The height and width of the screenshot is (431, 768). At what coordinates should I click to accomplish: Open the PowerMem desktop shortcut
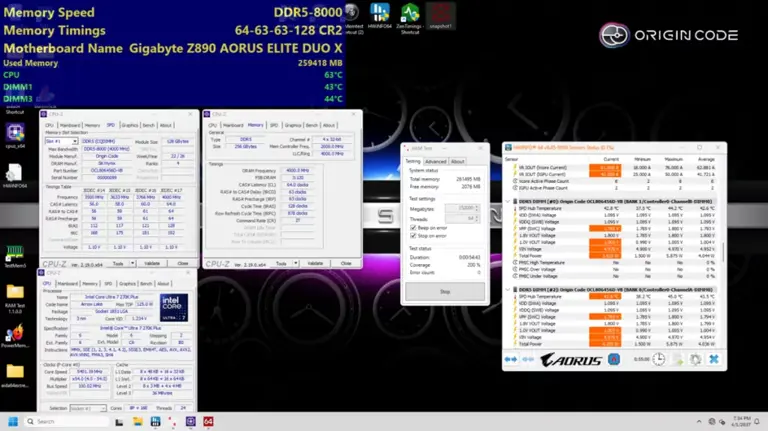(15, 336)
